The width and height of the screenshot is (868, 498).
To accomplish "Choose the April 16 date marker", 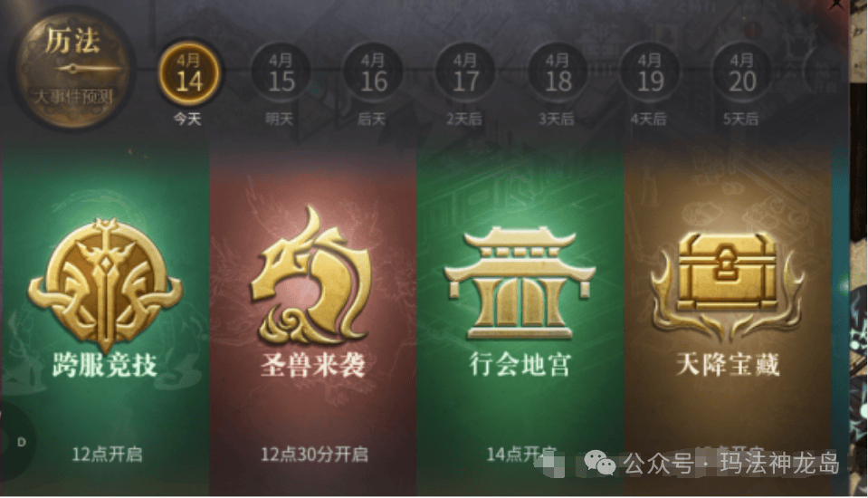I will [373, 74].
